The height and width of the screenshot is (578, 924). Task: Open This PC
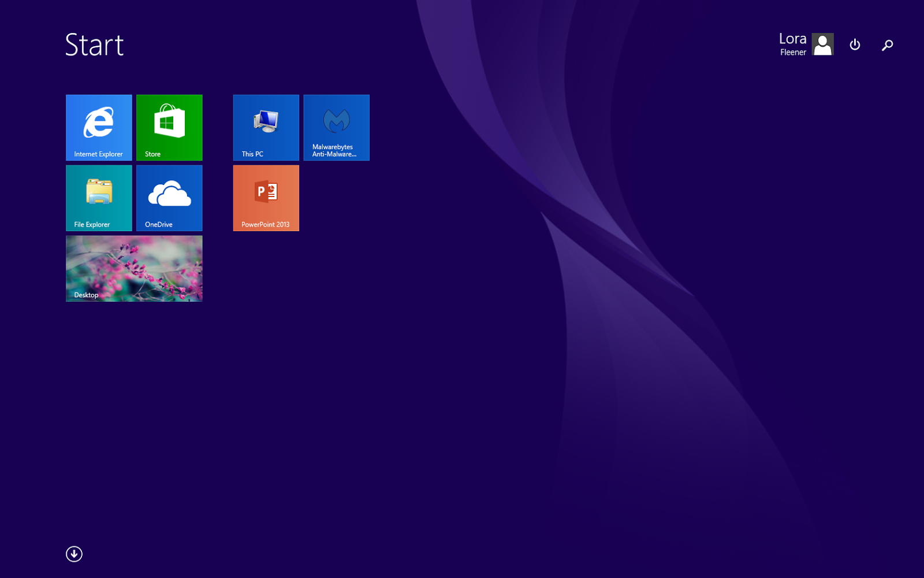[265, 127]
